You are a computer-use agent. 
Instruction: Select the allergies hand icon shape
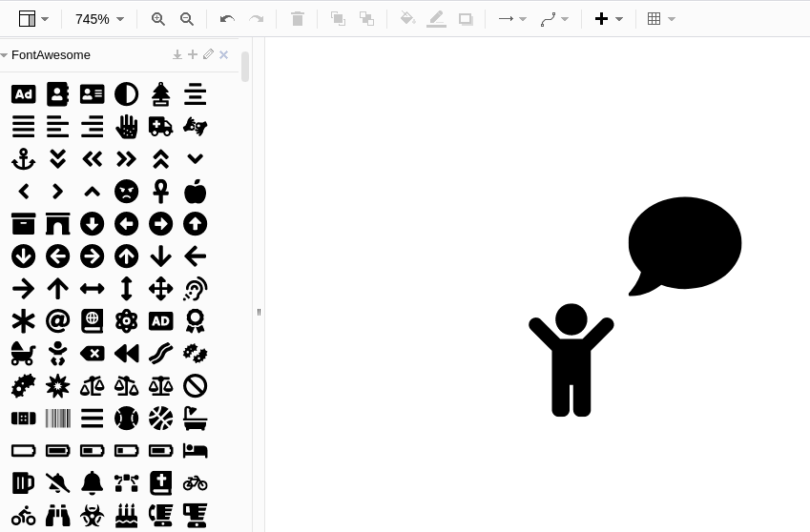pos(127,127)
